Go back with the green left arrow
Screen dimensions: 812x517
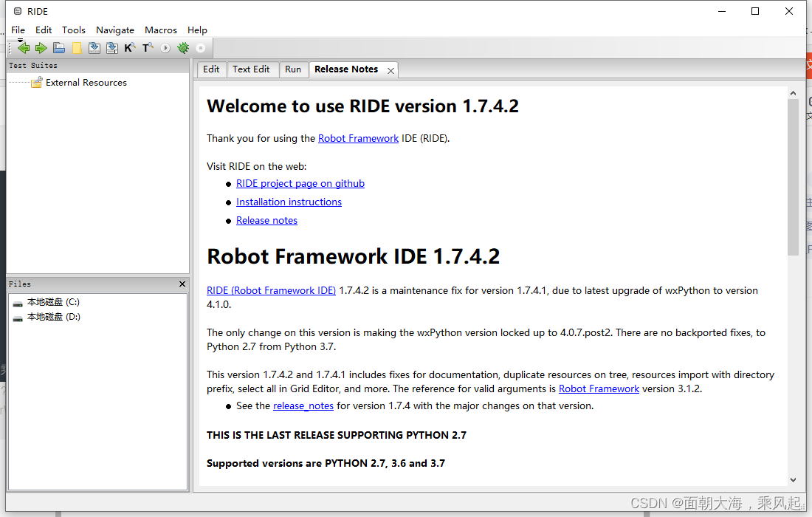[x=24, y=48]
